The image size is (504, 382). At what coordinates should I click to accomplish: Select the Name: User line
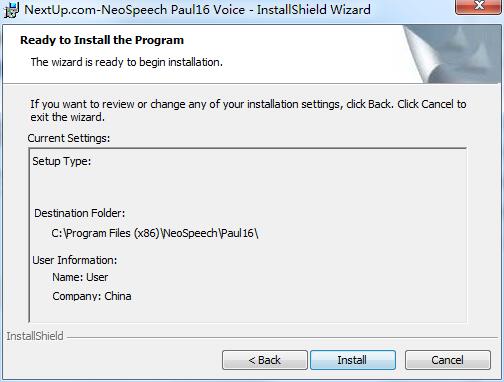coord(80,277)
